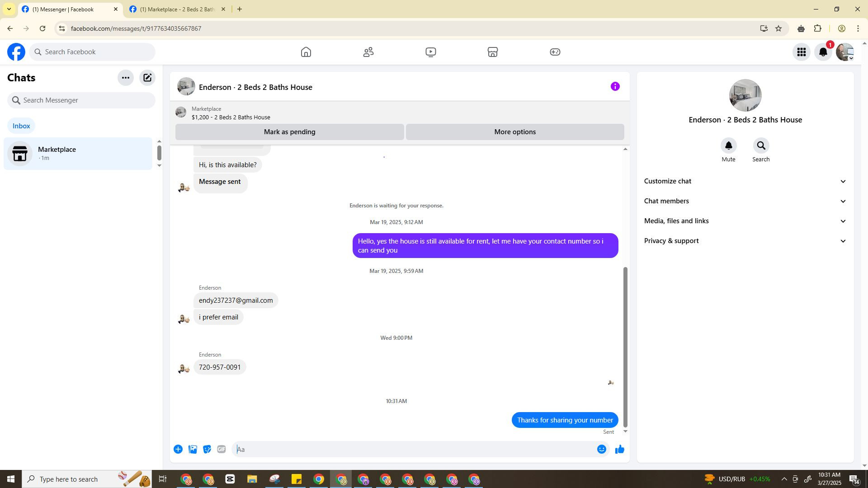Viewport: 868px width, 488px height.
Task: Open emoji picker in message box
Action: pos(602,449)
